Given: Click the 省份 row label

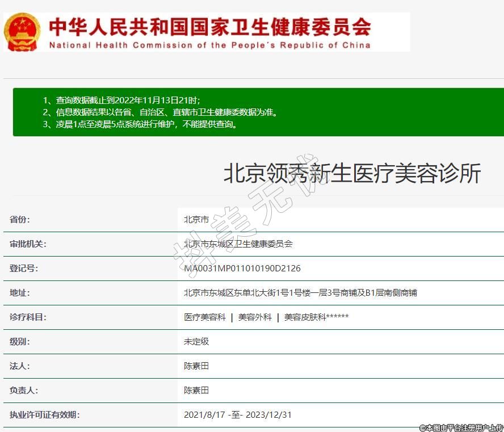Looking at the screenshot, I should tap(20, 220).
